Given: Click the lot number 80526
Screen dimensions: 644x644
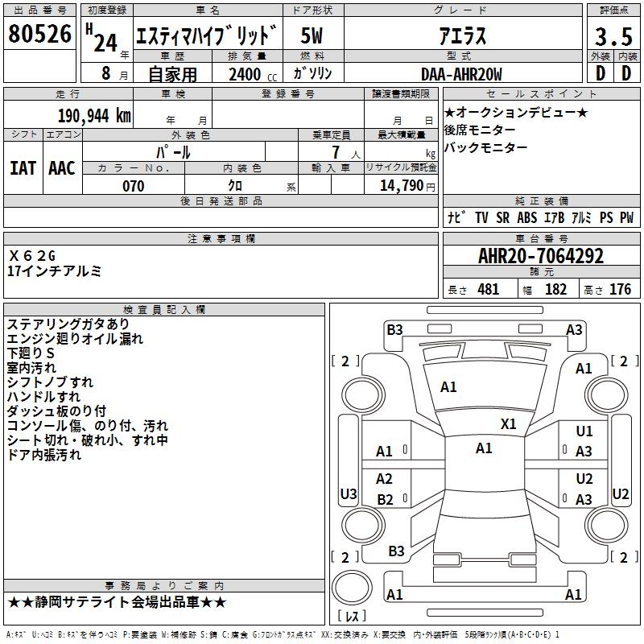Looking at the screenshot, I should tap(39, 34).
